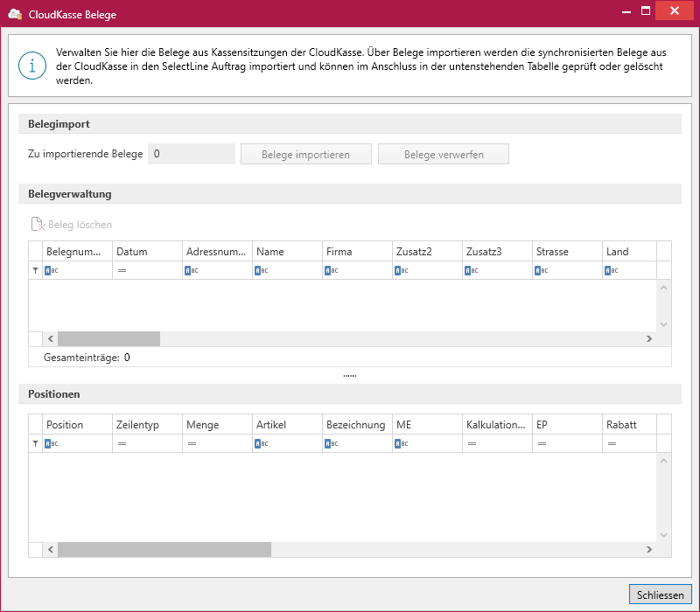The width and height of the screenshot is (700, 612).
Task: Open the Zusatz3 filter condition icon
Action: [x=472, y=270]
